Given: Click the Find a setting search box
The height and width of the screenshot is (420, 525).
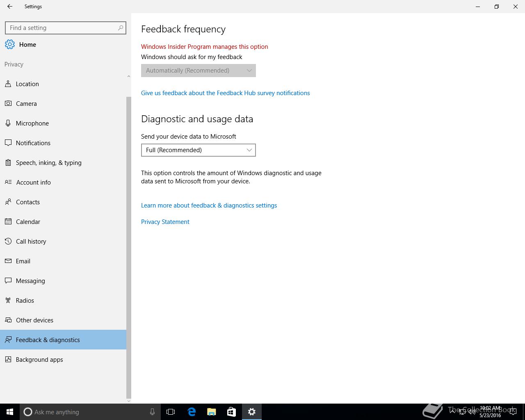Looking at the screenshot, I should coord(66,28).
